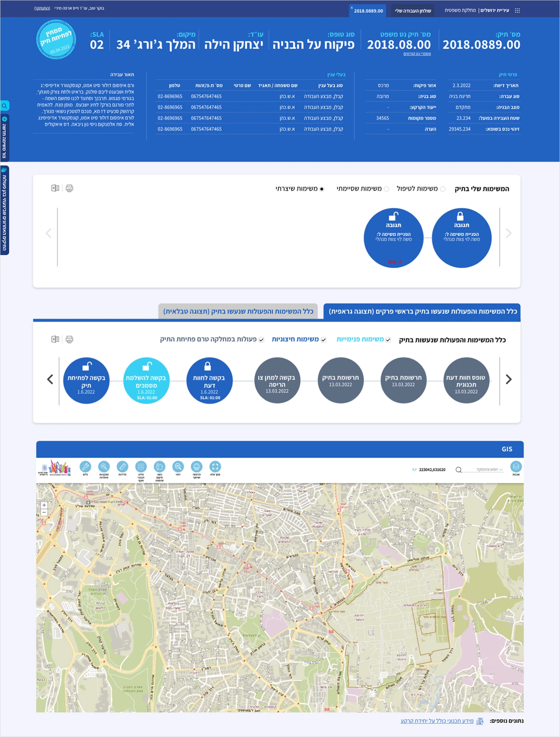Print the המשימות שלי בתיק panel
This screenshot has height=737, width=560.
point(69,188)
